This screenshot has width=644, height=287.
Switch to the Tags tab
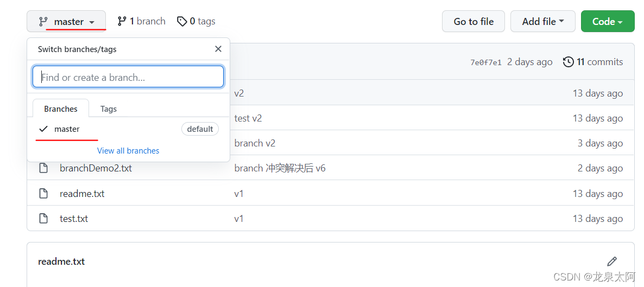click(109, 109)
